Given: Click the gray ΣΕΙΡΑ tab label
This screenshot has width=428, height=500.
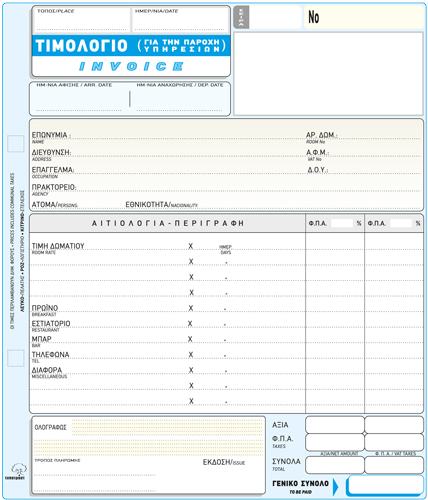Looking at the screenshot, I should point(241,17).
